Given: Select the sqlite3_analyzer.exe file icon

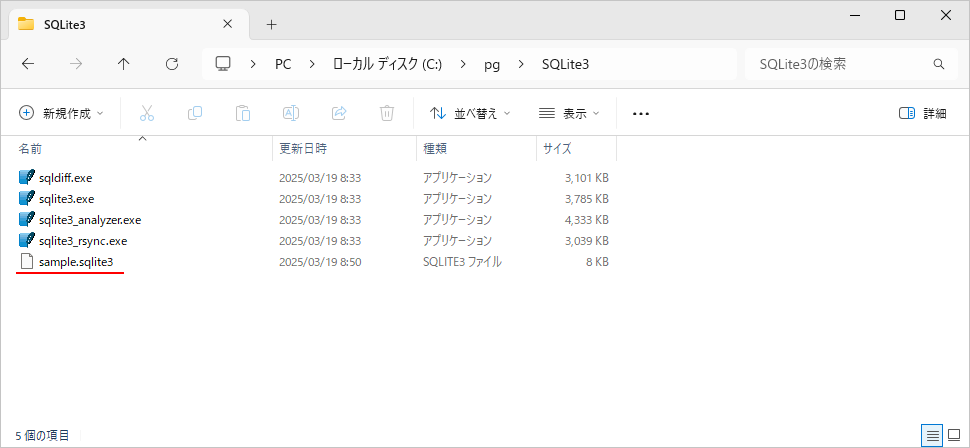Looking at the screenshot, I should [27, 220].
